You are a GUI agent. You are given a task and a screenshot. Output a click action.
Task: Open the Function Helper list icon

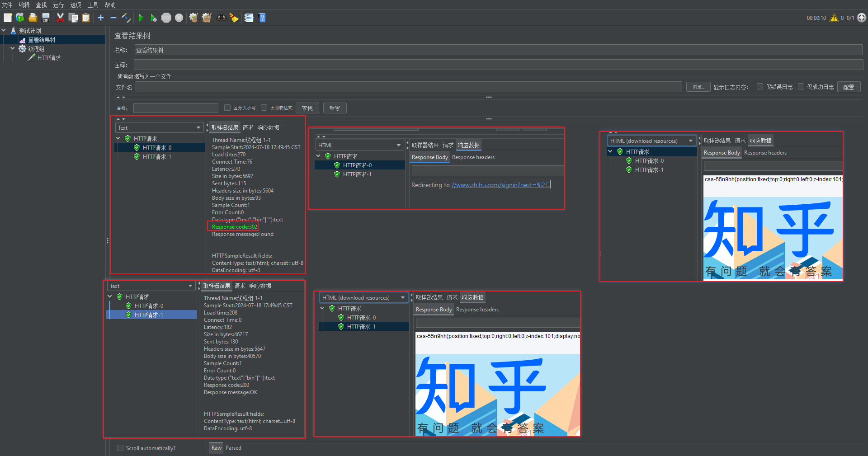tap(249, 18)
